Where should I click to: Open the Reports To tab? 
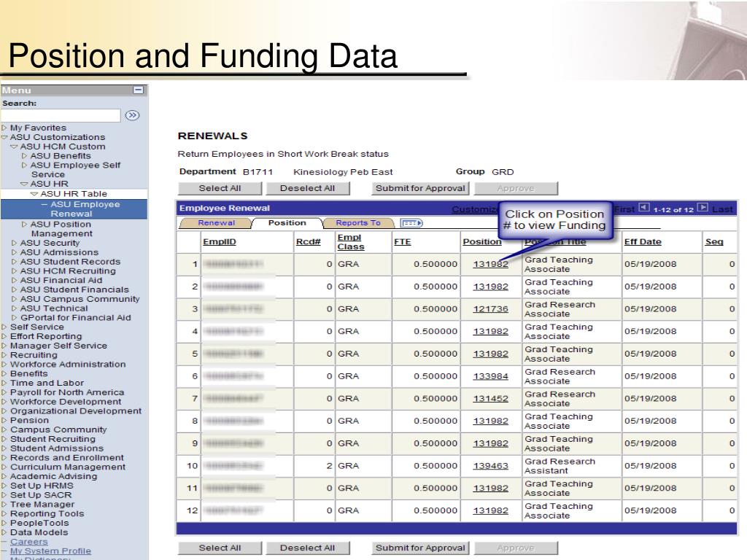(x=358, y=223)
